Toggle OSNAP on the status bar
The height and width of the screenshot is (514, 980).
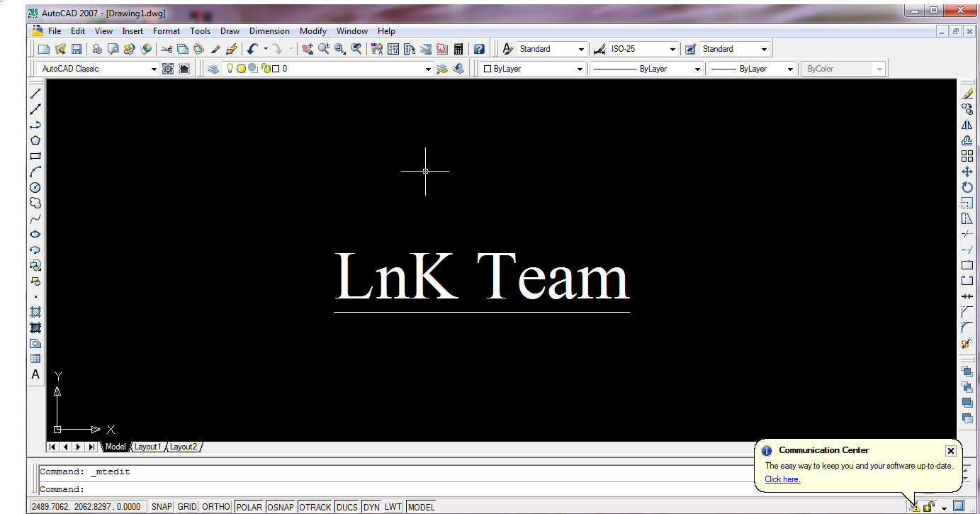click(280, 506)
